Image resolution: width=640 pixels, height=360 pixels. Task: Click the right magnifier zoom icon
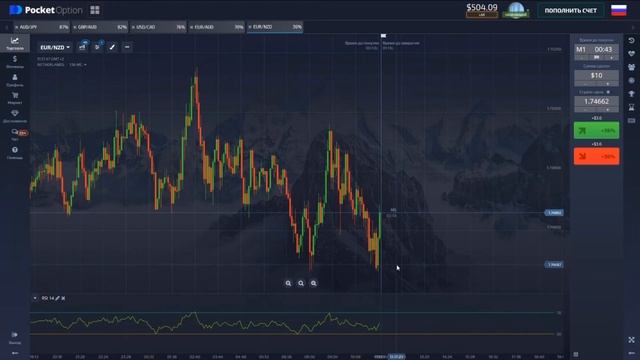coord(313,283)
